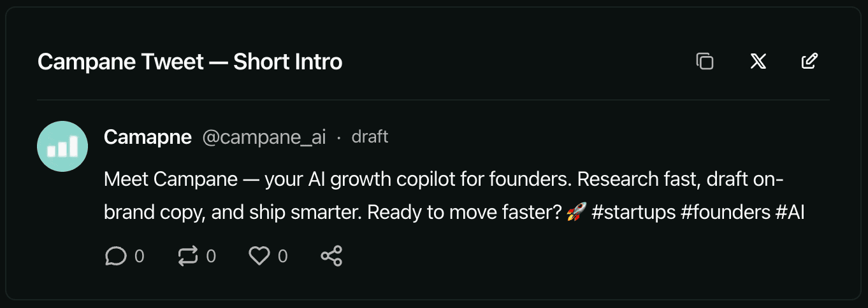Open the share icon below the tweet

pos(331,256)
